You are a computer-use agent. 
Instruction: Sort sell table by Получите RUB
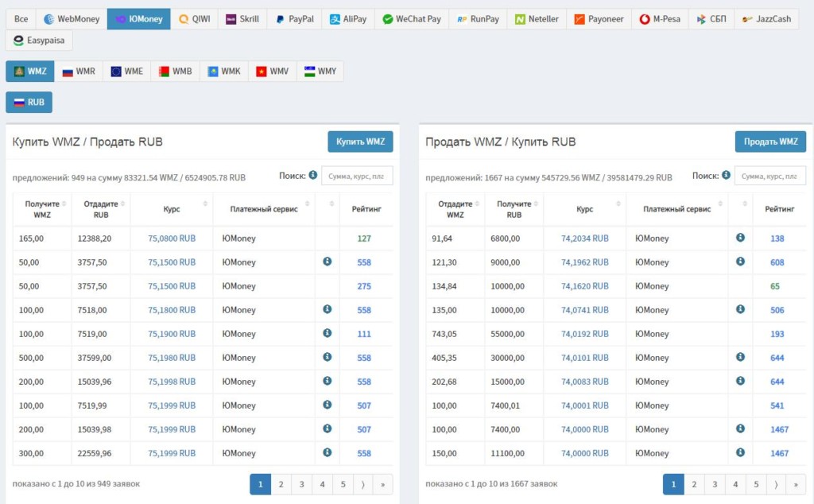[x=514, y=209]
